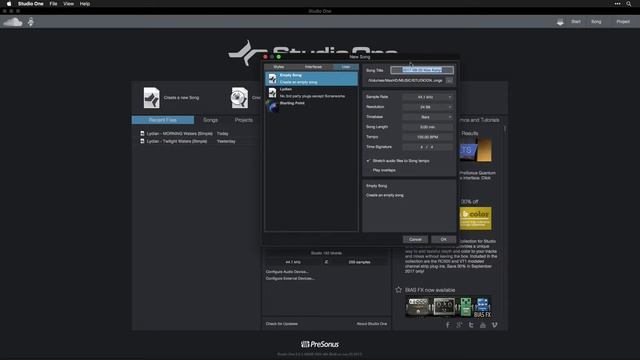Viewport: 640px width, 360px height.
Task: Open Lydian - Twilight Waters recent file
Action: pyautogui.click(x=177, y=141)
